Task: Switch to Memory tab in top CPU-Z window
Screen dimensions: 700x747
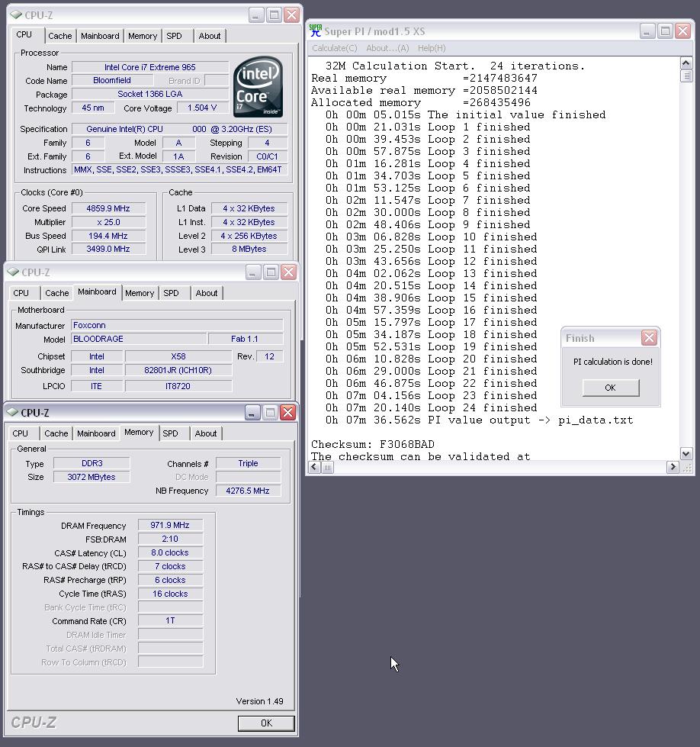Action: 143,36
